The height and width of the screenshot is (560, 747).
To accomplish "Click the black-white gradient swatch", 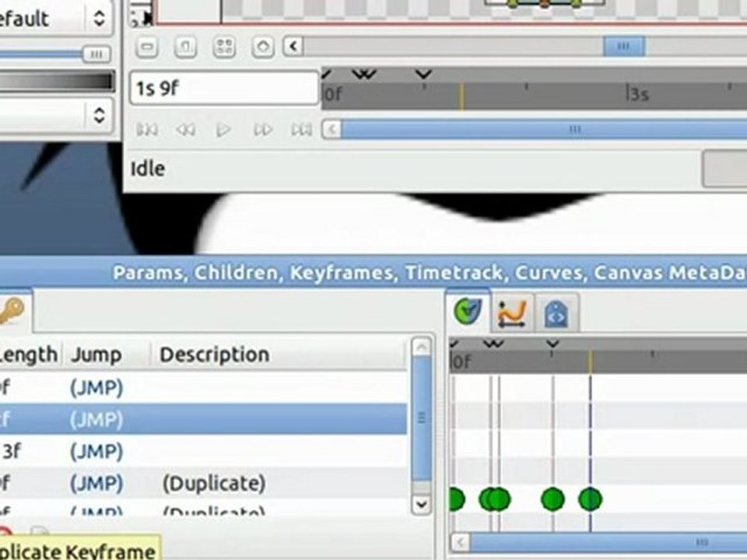I will point(57,82).
